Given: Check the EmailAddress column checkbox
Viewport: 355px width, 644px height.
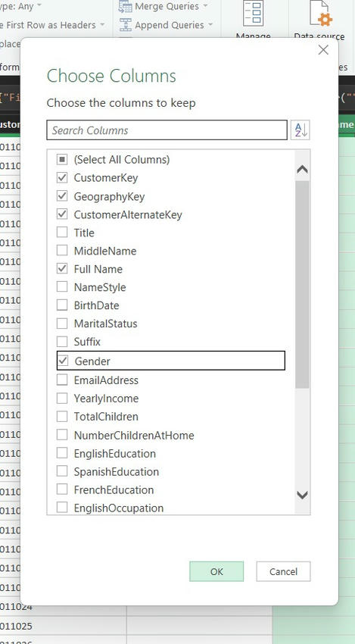Looking at the screenshot, I should (x=62, y=380).
